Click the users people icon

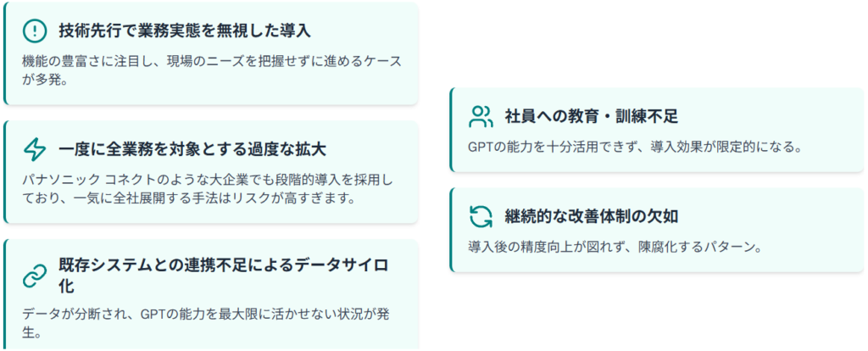pyautogui.click(x=480, y=116)
